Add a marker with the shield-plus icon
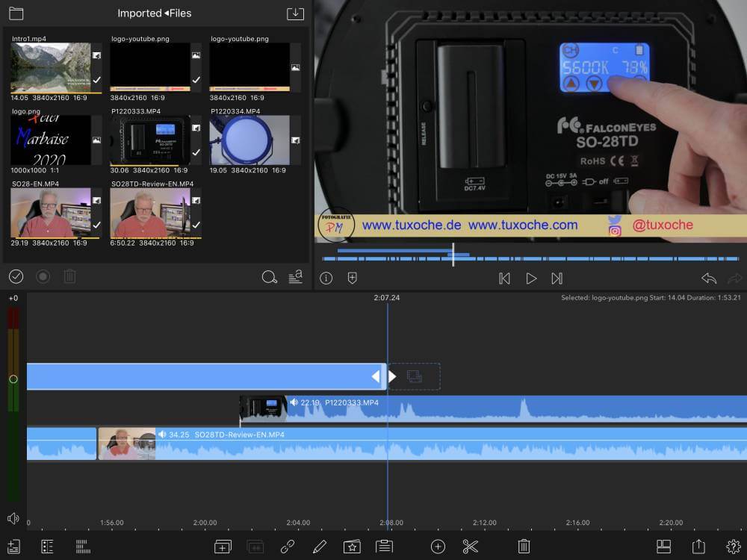 [x=352, y=278]
